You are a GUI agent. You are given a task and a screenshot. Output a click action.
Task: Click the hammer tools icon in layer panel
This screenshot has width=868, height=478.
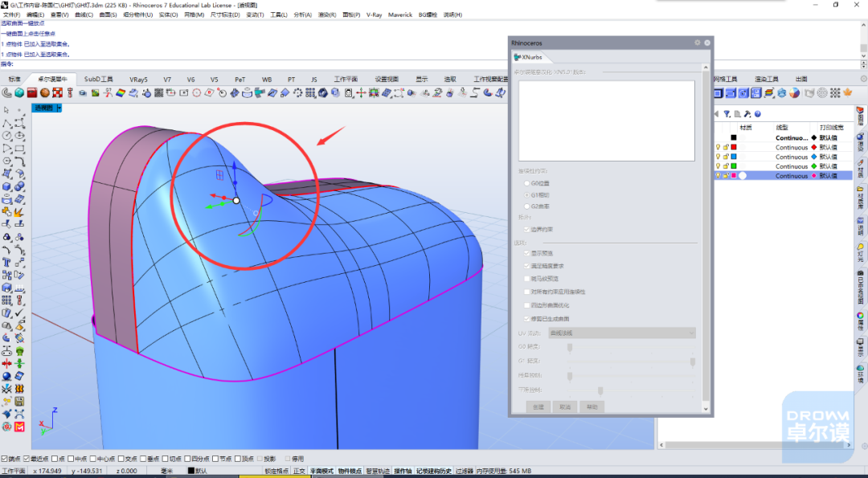point(747,114)
